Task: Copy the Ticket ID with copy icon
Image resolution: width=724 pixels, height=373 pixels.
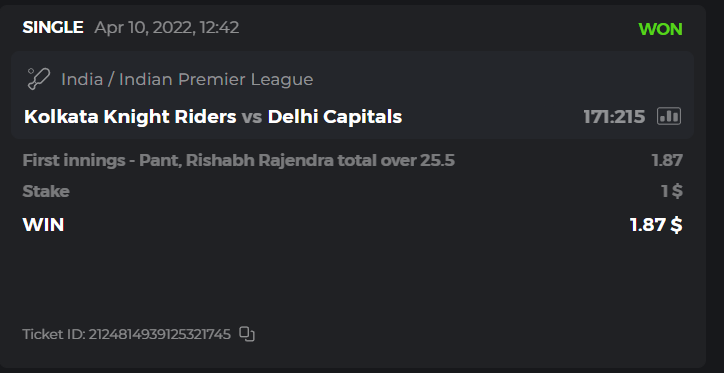Action: click(x=247, y=334)
